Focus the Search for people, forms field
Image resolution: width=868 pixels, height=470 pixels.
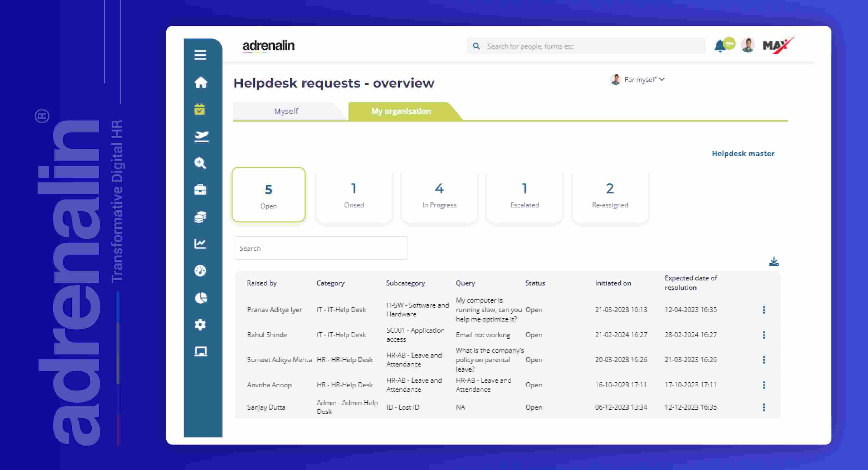point(586,46)
